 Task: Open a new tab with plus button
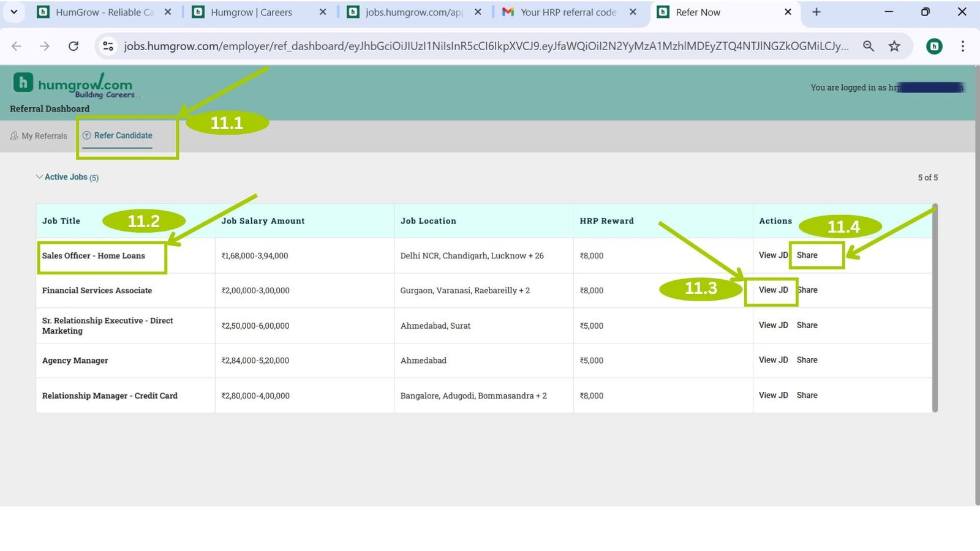(816, 12)
